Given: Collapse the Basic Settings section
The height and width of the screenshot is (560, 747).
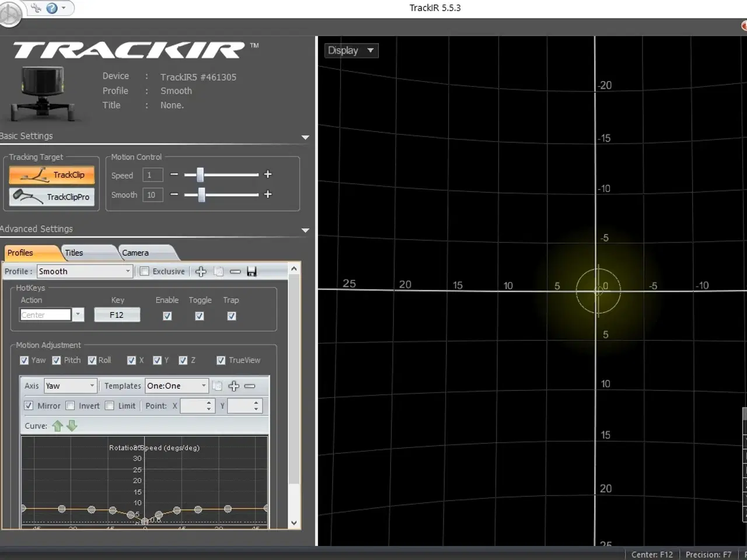Looking at the screenshot, I should 305,138.
